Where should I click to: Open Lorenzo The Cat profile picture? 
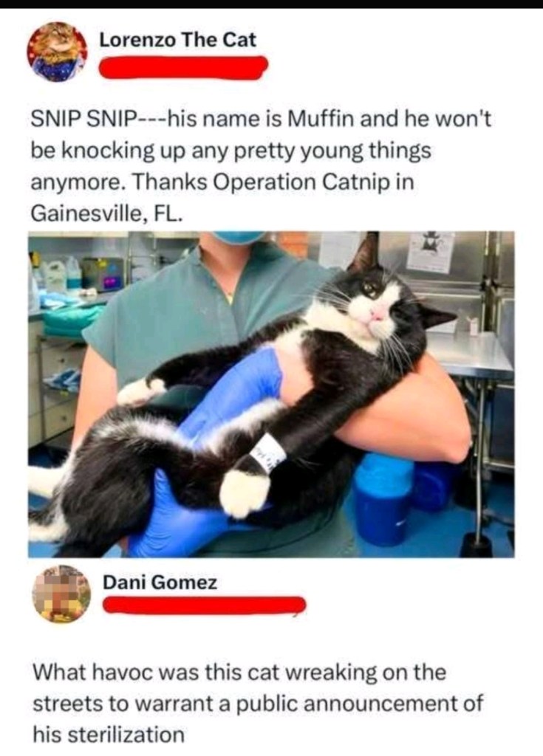57,52
